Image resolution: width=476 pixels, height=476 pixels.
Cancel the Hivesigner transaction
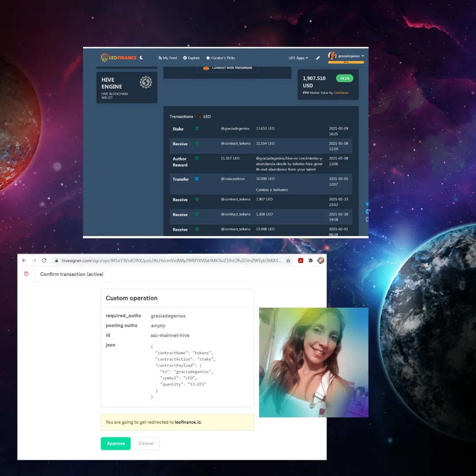click(x=146, y=443)
